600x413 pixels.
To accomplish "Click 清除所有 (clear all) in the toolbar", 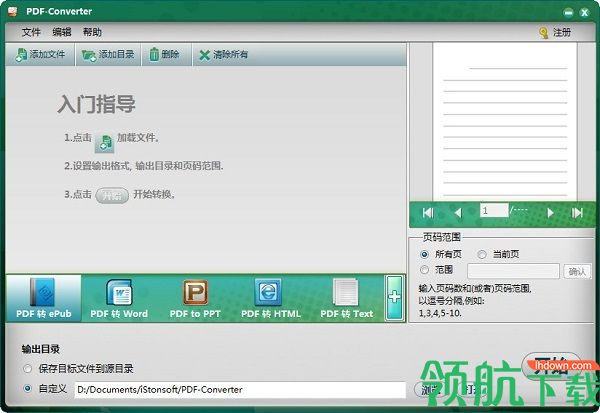I will coord(224,55).
